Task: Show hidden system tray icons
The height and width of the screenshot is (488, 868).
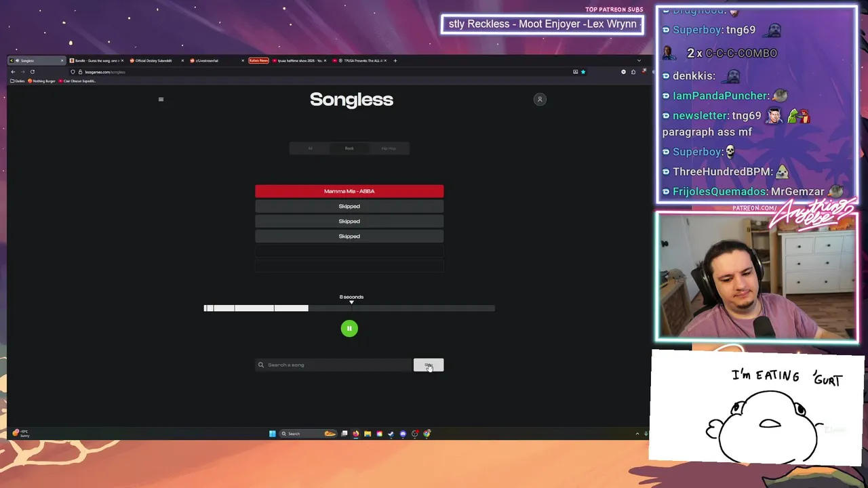Action: 637,434
